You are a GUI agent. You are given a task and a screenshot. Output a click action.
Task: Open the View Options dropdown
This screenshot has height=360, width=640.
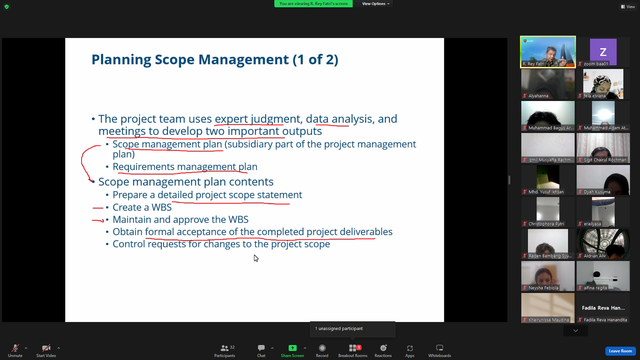[x=376, y=4]
